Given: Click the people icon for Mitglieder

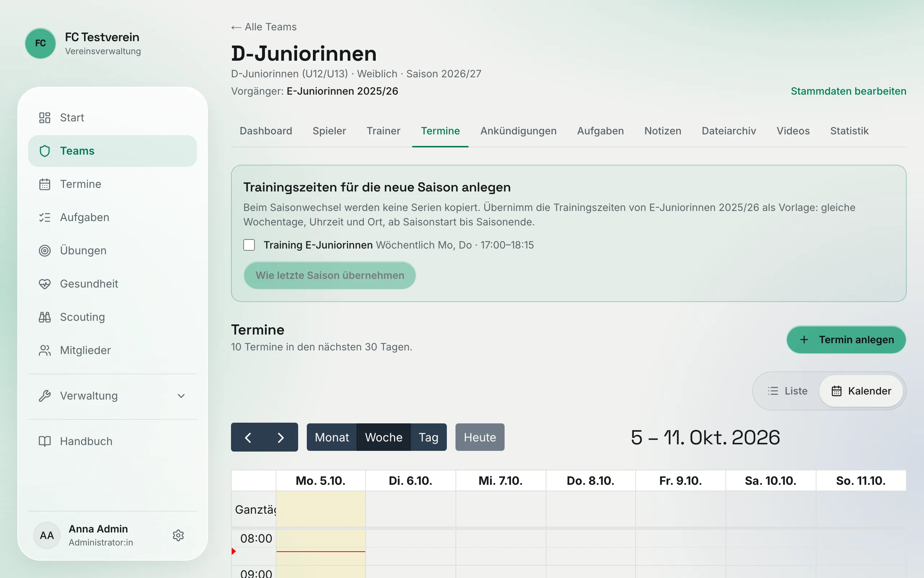Looking at the screenshot, I should tap(45, 350).
